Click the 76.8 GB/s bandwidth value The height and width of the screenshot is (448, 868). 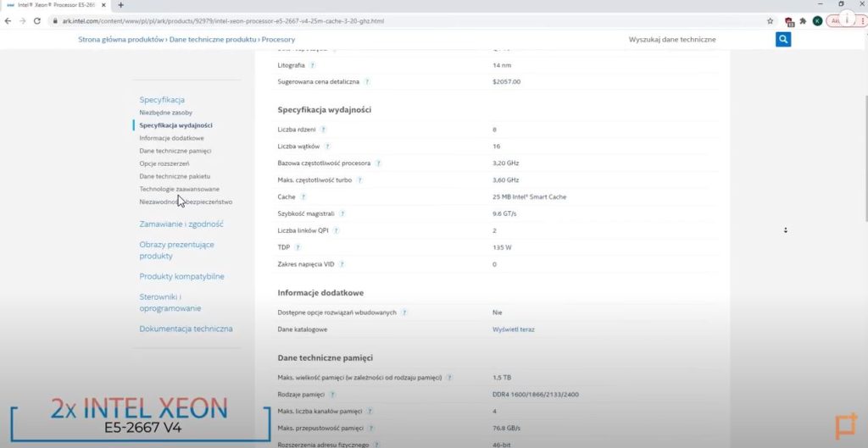(x=506, y=429)
